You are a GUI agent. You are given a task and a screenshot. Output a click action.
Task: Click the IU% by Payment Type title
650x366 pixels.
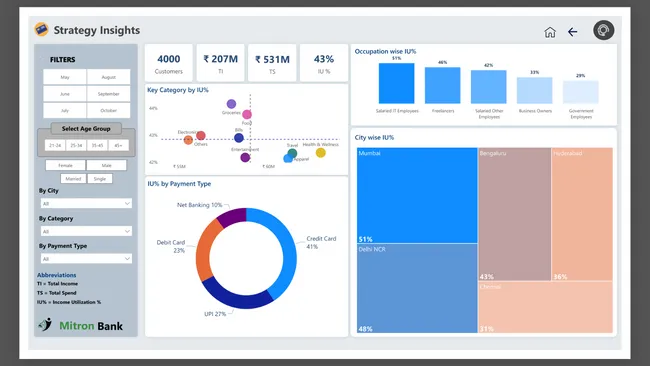click(179, 184)
